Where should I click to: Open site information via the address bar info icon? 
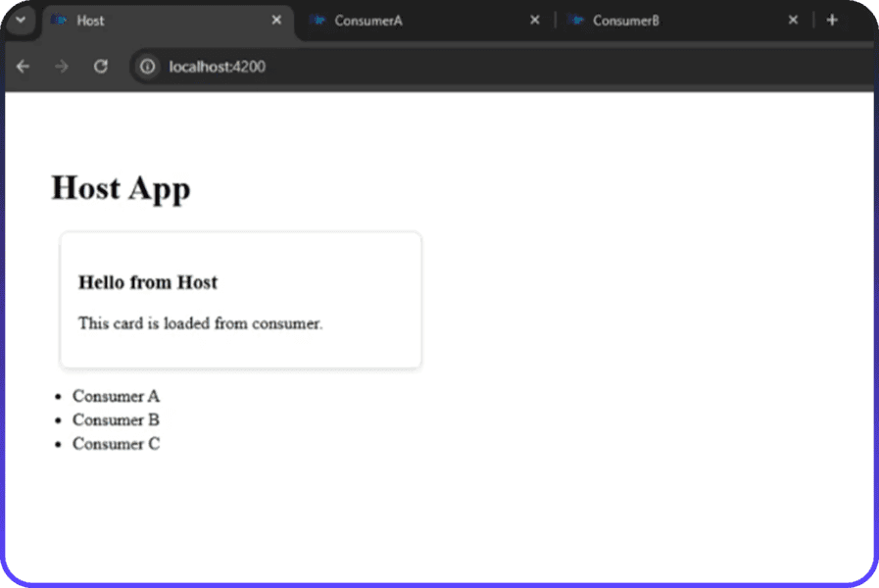[147, 67]
